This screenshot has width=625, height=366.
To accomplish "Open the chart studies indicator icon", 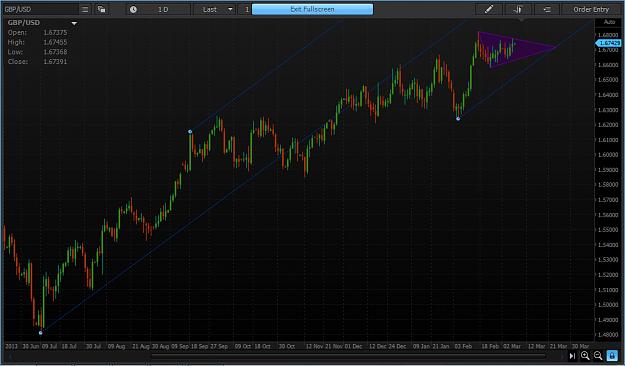I will pos(518,9).
